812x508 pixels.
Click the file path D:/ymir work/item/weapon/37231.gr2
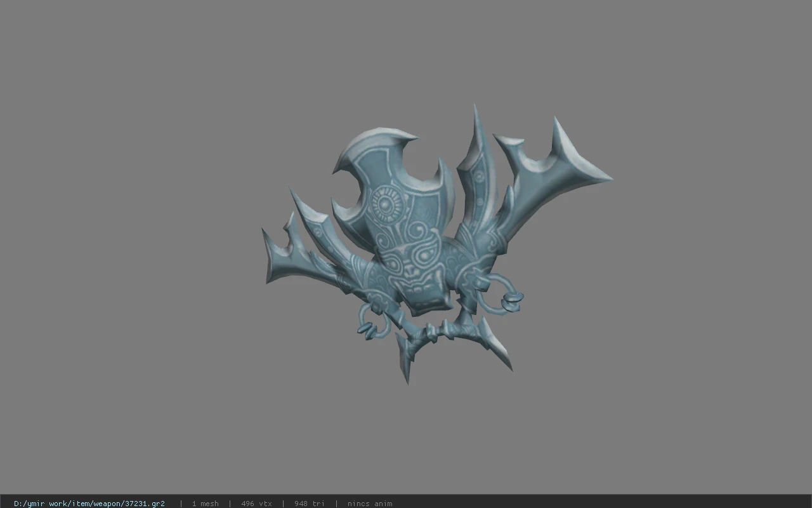[x=89, y=504]
